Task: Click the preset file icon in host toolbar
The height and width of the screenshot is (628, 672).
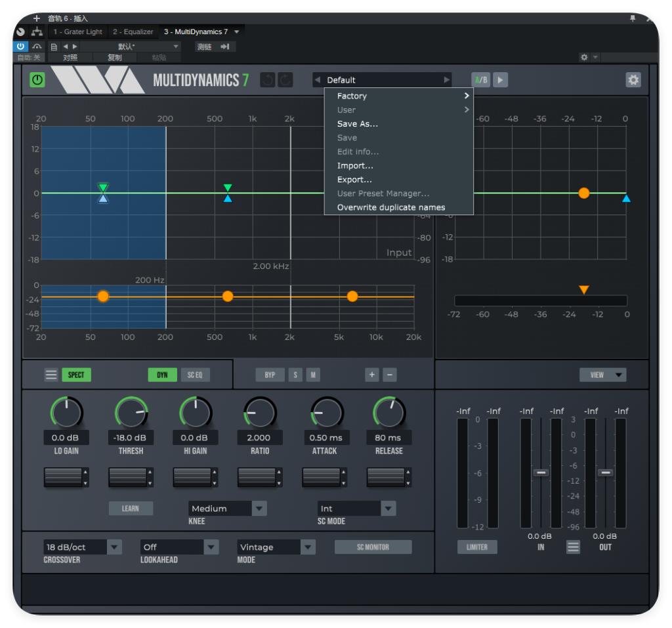Action: pos(54,47)
